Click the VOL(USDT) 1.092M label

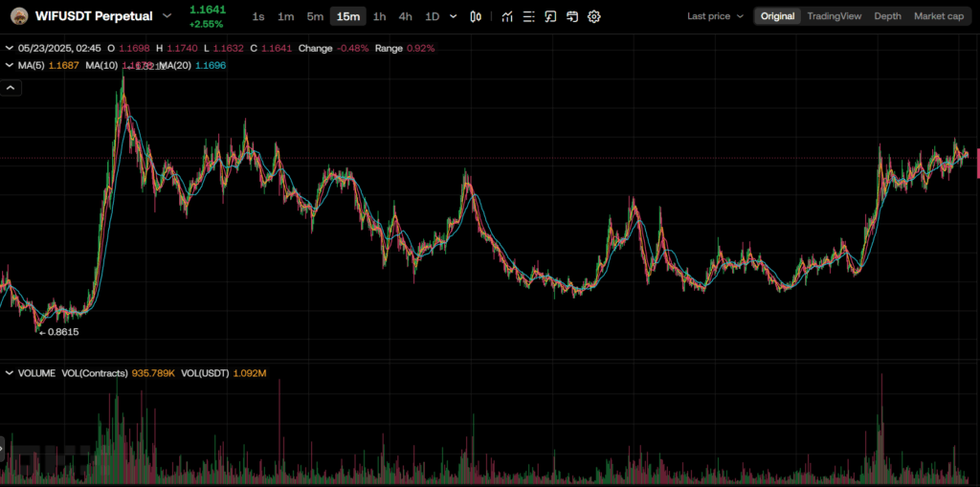224,373
